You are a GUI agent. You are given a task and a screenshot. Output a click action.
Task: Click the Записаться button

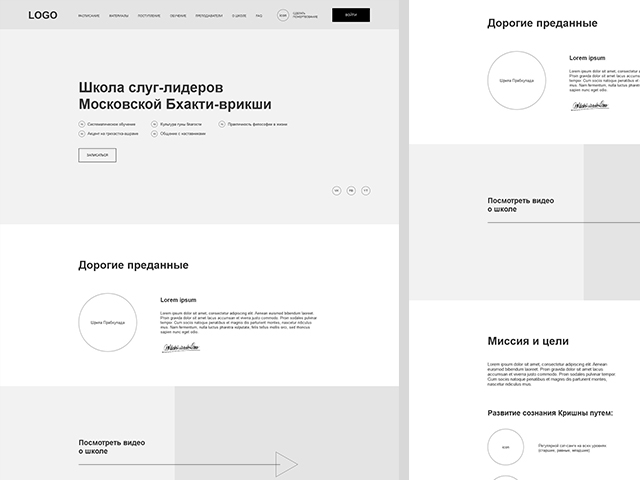coord(97,155)
